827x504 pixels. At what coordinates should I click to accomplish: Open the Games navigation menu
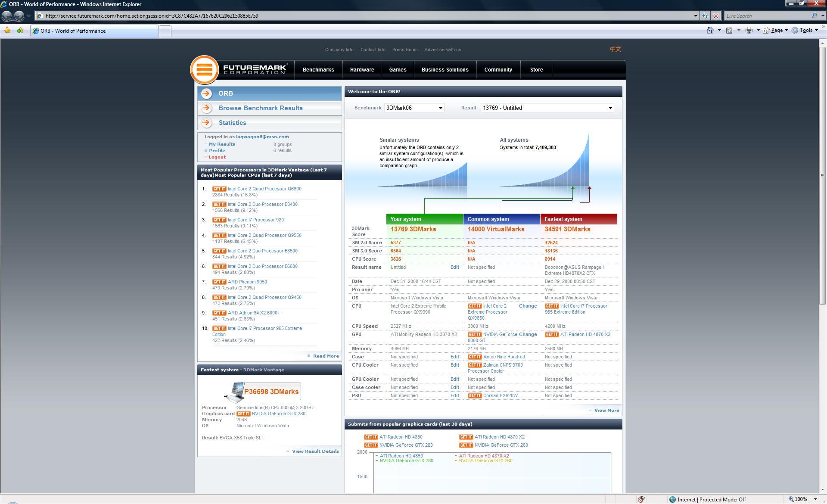coord(398,70)
